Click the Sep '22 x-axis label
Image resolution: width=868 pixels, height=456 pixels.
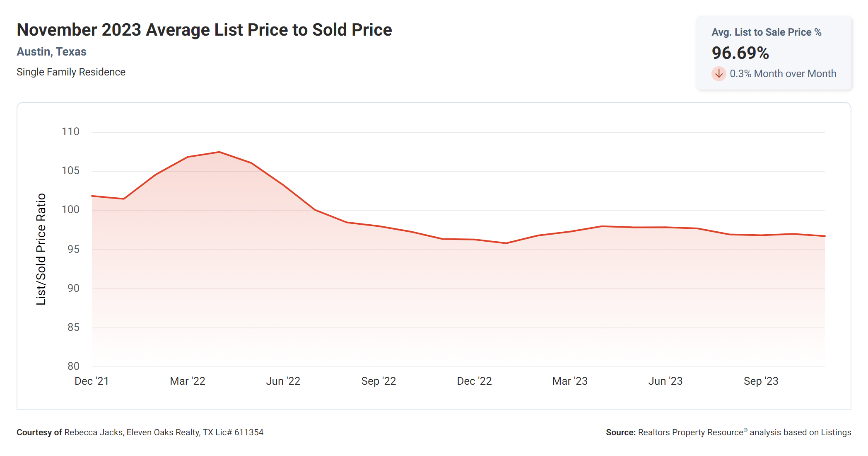tap(379, 381)
